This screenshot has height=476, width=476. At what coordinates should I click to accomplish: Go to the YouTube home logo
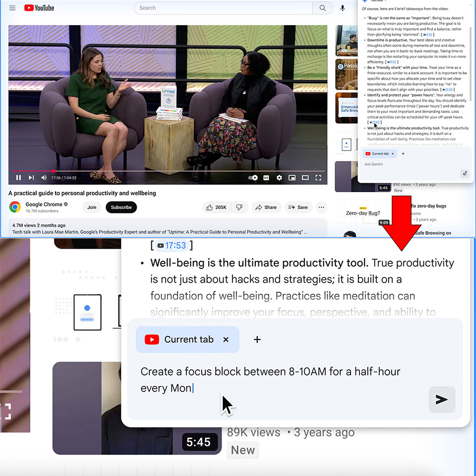39,8
